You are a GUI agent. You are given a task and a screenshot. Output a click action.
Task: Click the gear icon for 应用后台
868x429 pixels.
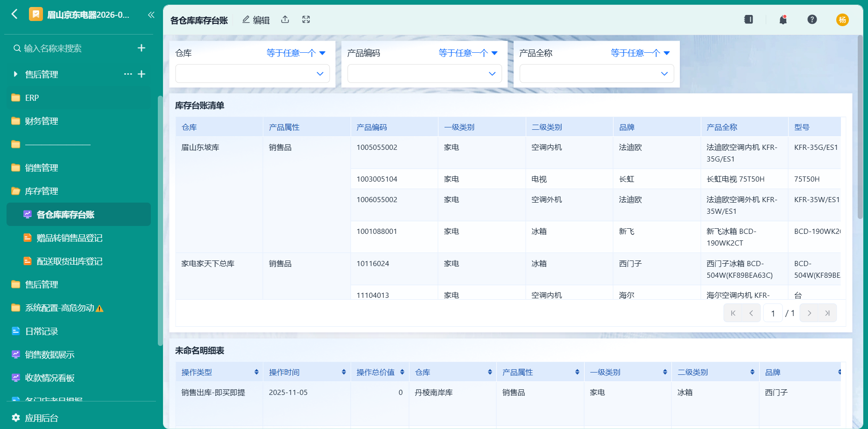point(16,418)
